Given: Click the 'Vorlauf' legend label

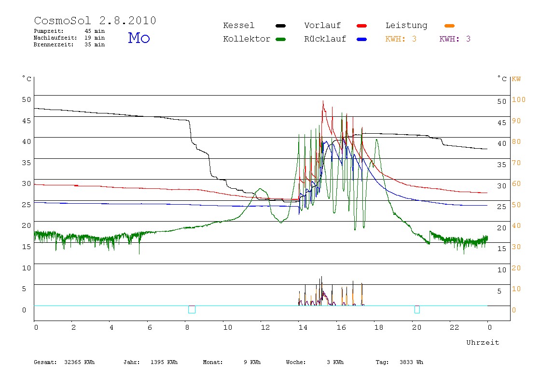Looking at the screenshot, I should tap(322, 26).
